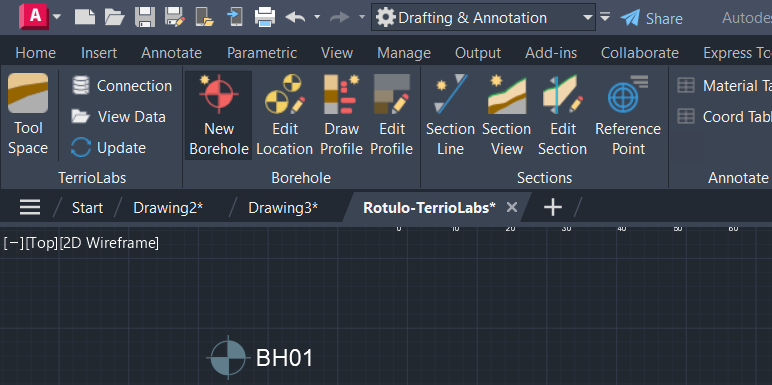Save the drawing using floppy icon
Viewport: 772px width, 385px height.
pyautogui.click(x=145, y=17)
